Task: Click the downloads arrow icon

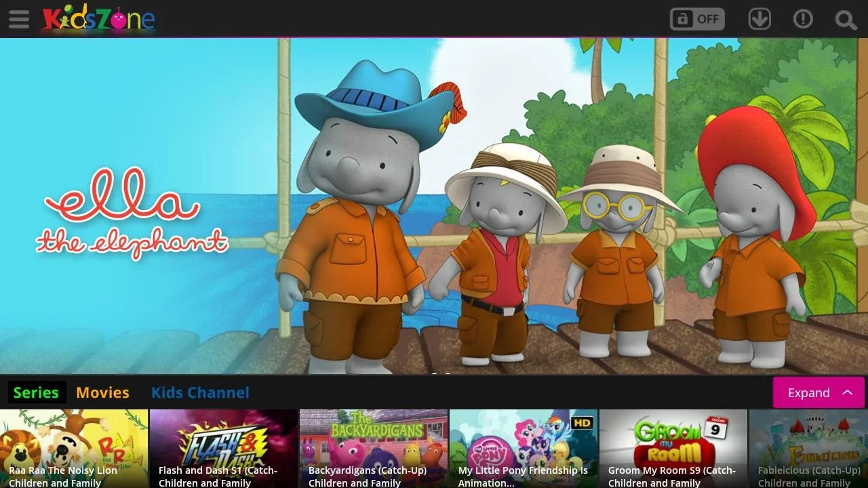Action: click(759, 19)
